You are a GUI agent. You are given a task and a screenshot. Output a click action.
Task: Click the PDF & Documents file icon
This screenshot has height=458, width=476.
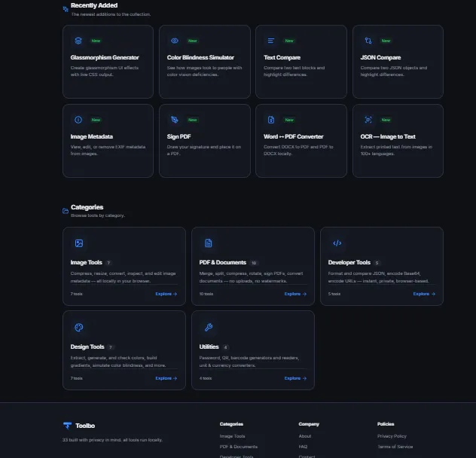coord(208,243)
